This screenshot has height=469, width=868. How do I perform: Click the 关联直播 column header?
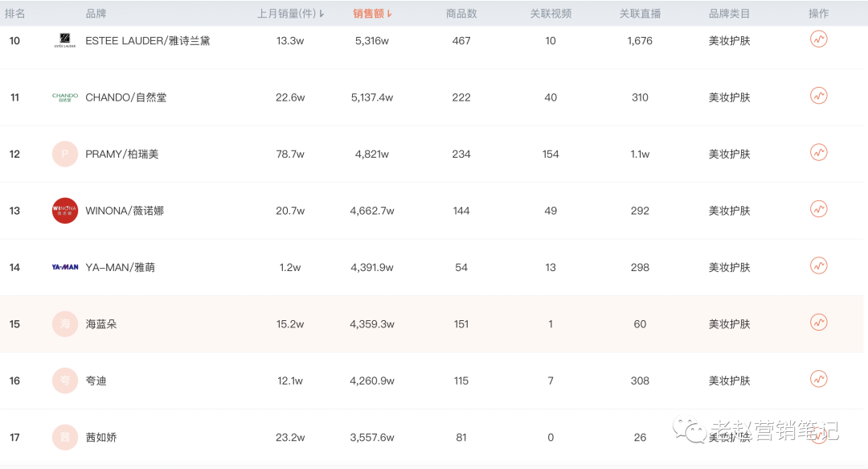click(640, 14)
